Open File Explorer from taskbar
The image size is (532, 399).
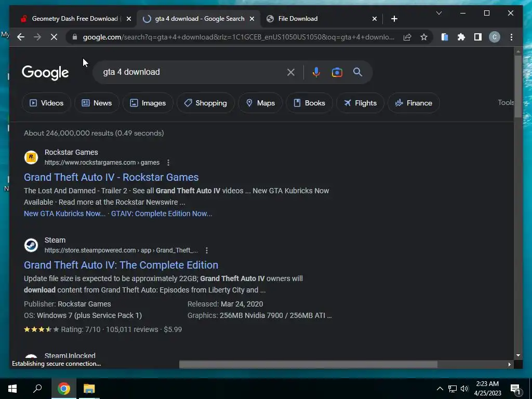pyautogui.click(x=89, y=389)
